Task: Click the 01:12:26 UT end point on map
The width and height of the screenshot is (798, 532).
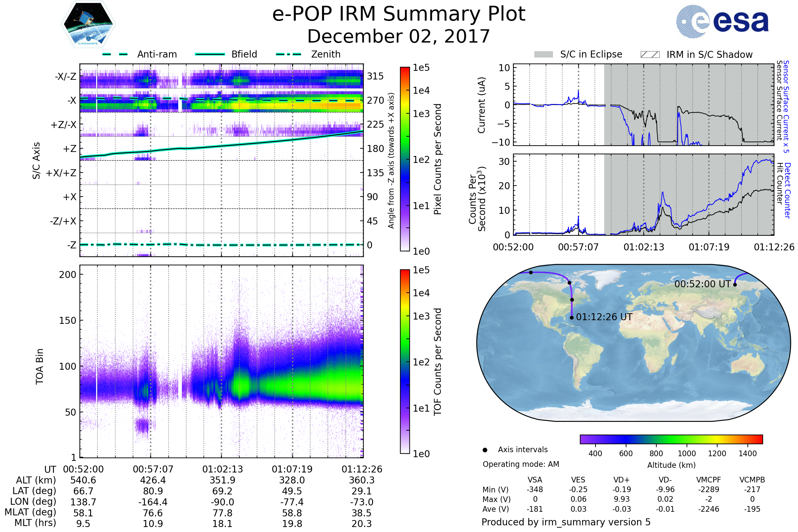Action: click(572, 318)
